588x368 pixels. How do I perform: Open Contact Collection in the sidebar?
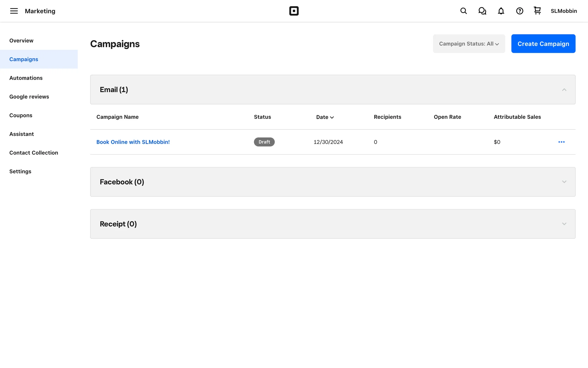click(x=34, y=153)
